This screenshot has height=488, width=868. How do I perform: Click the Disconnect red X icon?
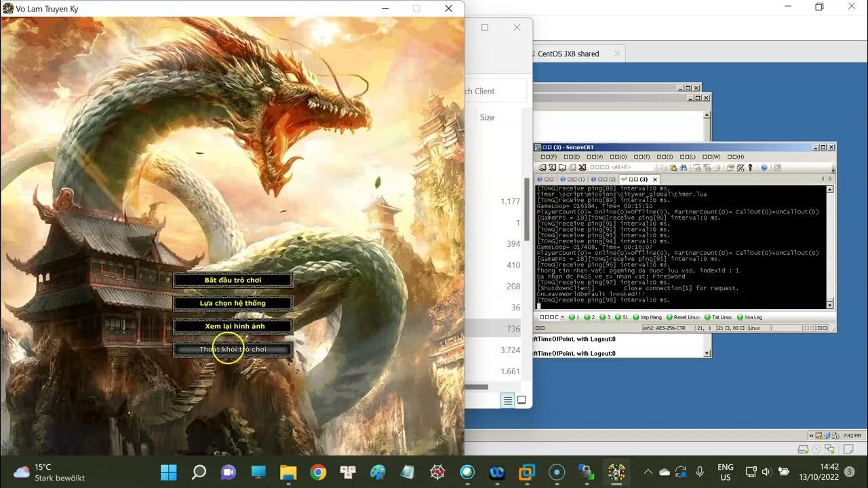tap(582, 167)
